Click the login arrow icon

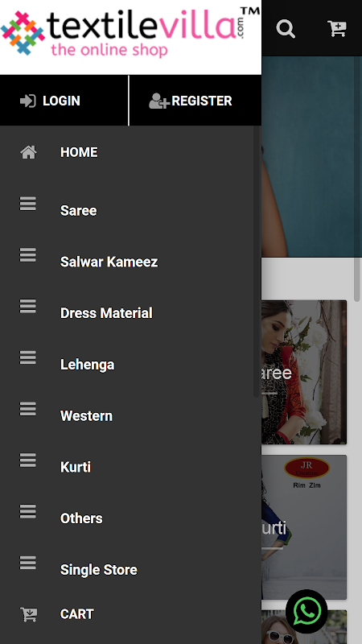[28, 101]
